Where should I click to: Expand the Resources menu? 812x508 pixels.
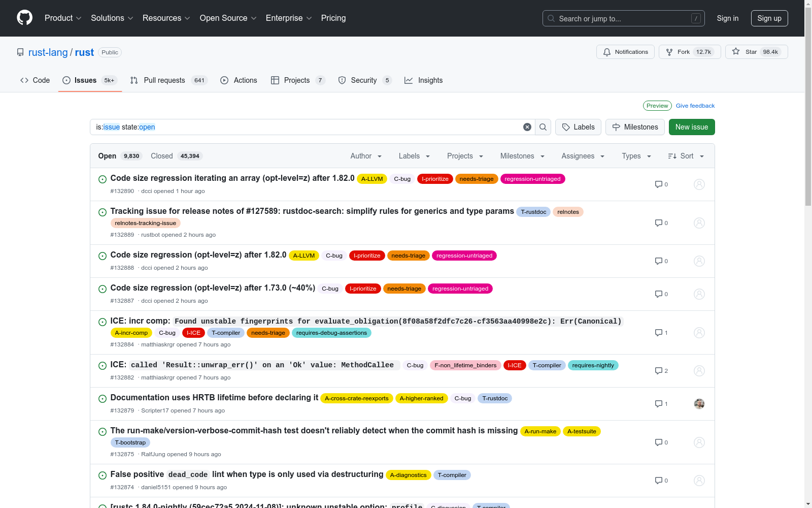click(x=166, y=18)
